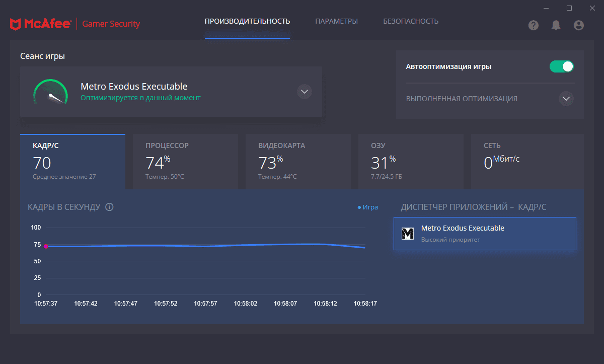The height and width of the screenshot is (364, 604).
Task: Select the ПРОЦЕССОР metric card
Action: [x=185, y=162]
